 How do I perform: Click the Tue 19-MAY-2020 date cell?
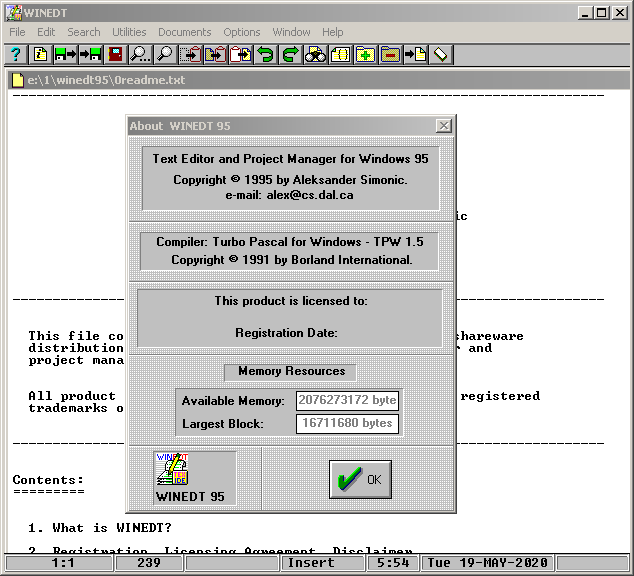488,563
